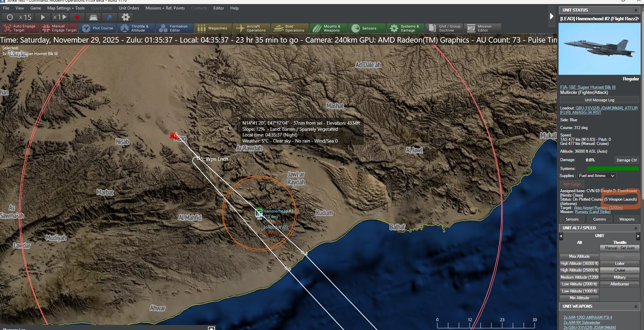Click the Comms button

pyautogui.click(x=599, y=219)
